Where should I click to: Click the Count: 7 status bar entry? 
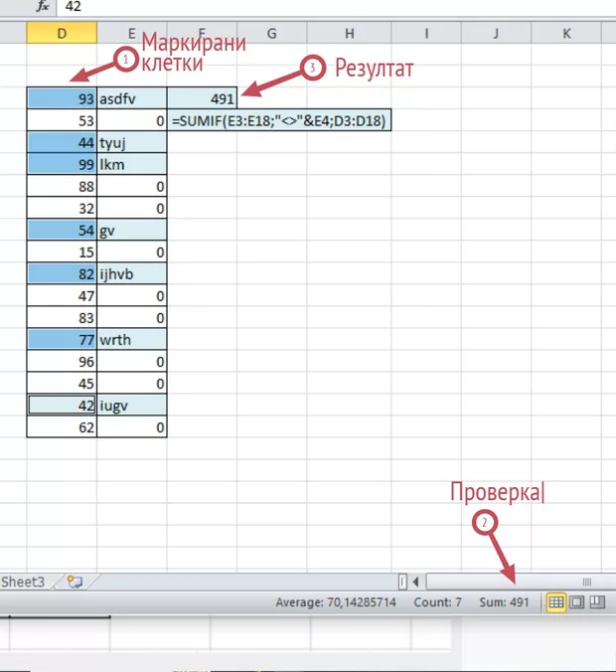click(437, 602)
